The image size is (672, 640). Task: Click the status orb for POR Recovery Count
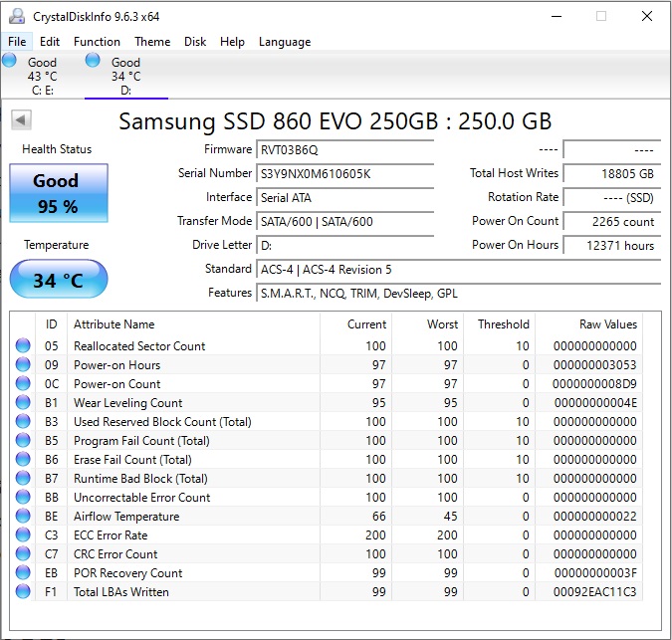coord(23,572)
